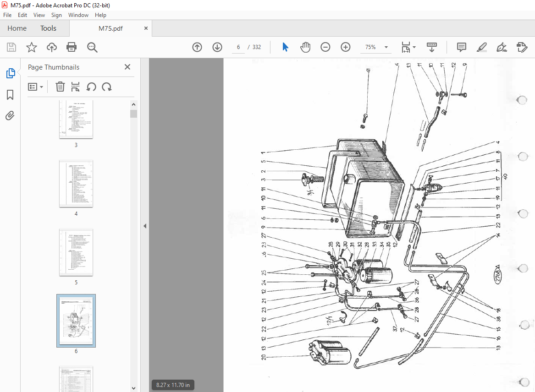Viewport: 535px width, 392px height.
Task: Delete selected page thumbnail with trash icon
Action: pos(60,87)
